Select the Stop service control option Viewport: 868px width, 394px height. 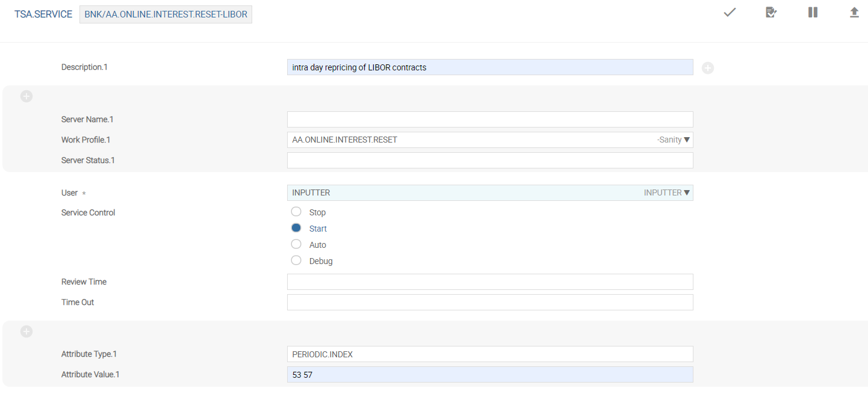tap(296, 212)
